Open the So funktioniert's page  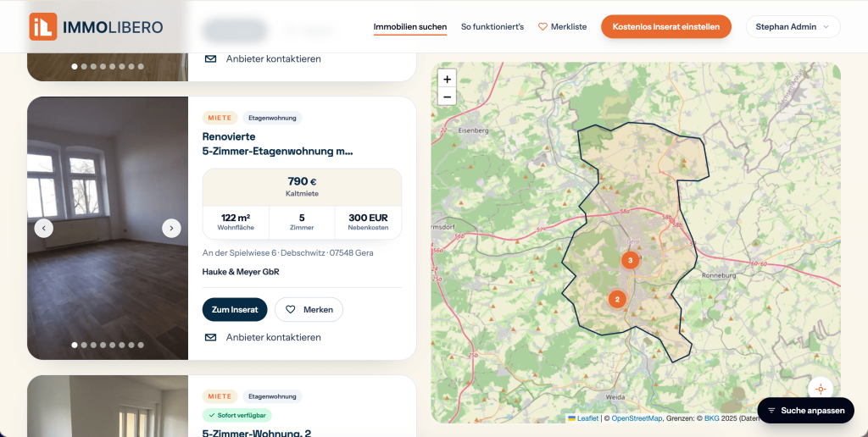coord(492,26)
